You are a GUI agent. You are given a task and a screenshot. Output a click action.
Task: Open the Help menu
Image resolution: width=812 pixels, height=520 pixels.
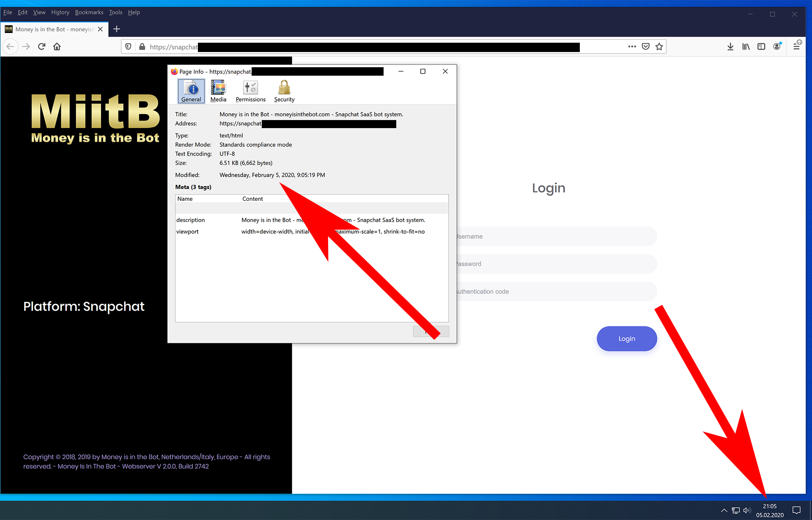pyautogui.click(x=134, y=12)
